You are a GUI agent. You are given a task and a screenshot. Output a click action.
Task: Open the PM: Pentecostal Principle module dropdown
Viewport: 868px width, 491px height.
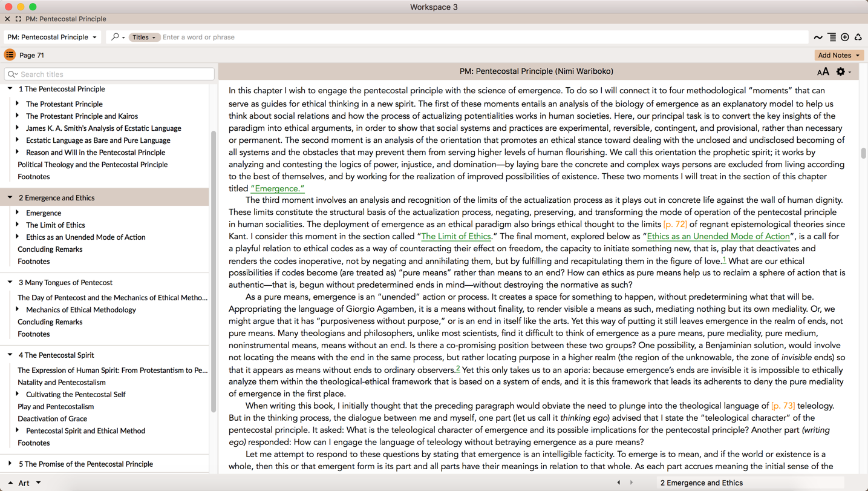(52, 37)
